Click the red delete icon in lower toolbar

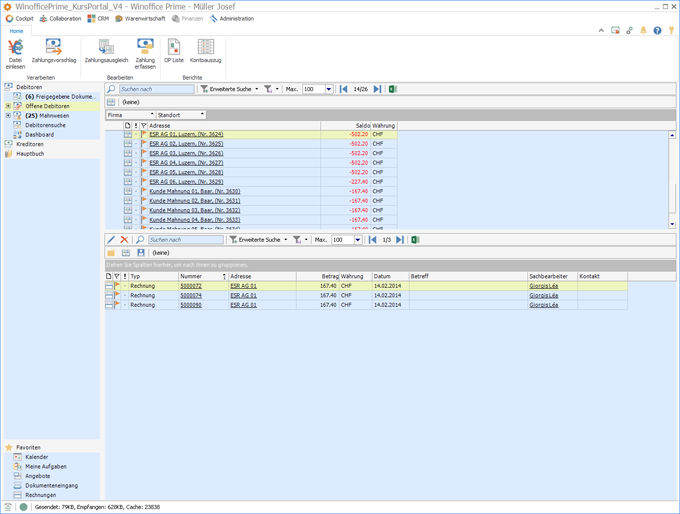point(125,240)
